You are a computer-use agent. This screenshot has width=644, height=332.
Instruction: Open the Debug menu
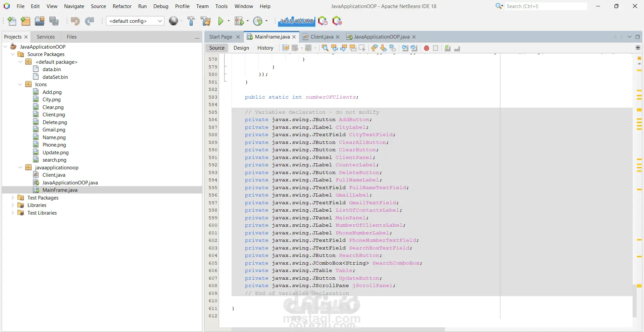(x=161, y=6)
